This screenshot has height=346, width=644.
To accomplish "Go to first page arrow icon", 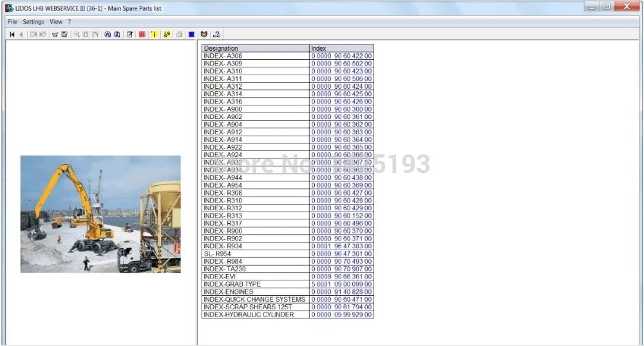I will click(x=12, y=35).
